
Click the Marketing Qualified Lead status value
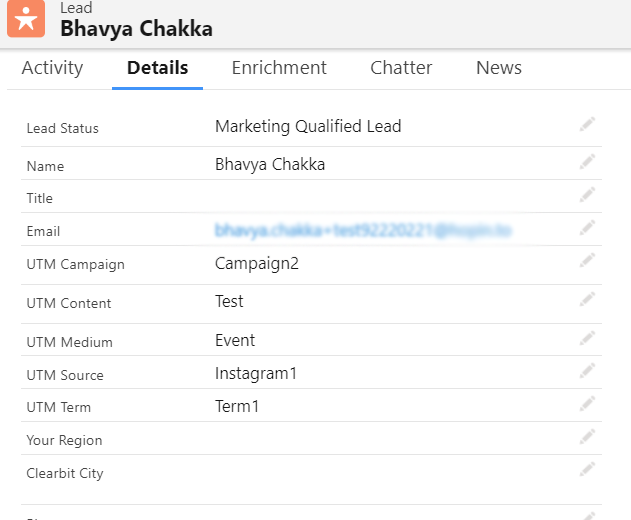tap(308, 126)
